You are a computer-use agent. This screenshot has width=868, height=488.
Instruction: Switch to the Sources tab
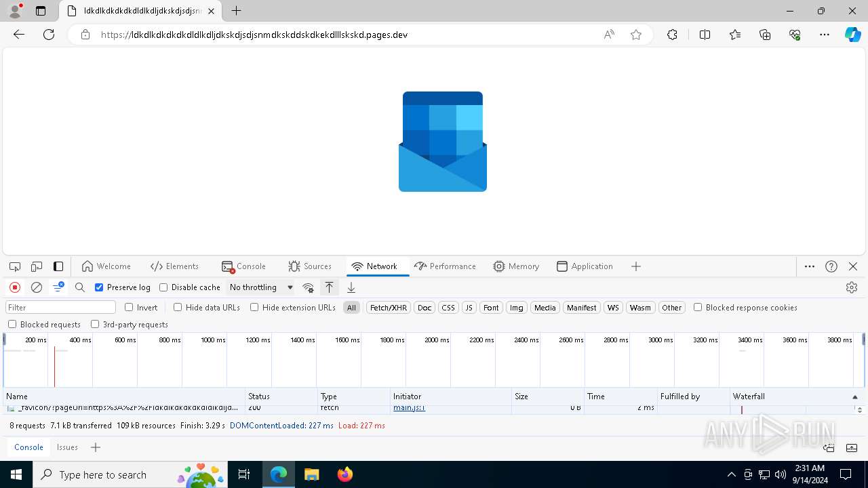click(x=310, y=266)
